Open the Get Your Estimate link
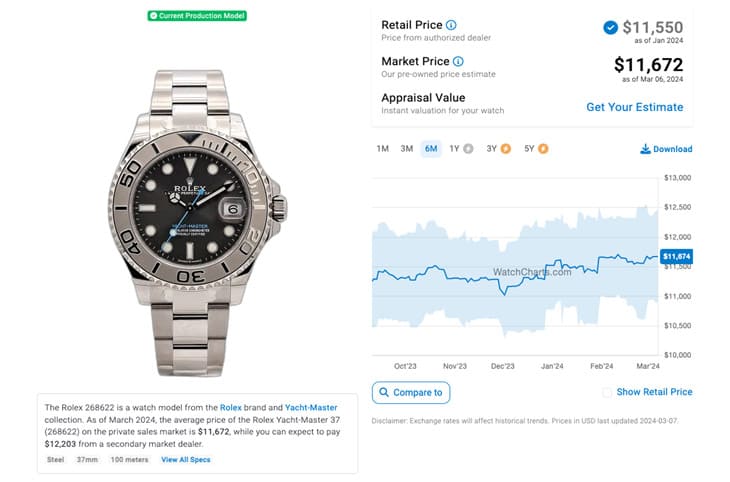 tap(635, 107)
